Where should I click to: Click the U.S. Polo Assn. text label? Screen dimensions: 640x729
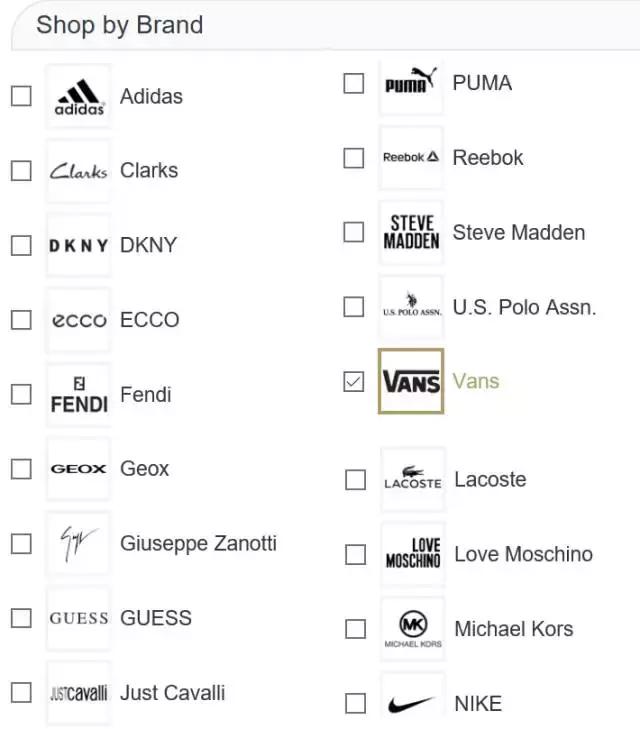[x=524, y=307]
